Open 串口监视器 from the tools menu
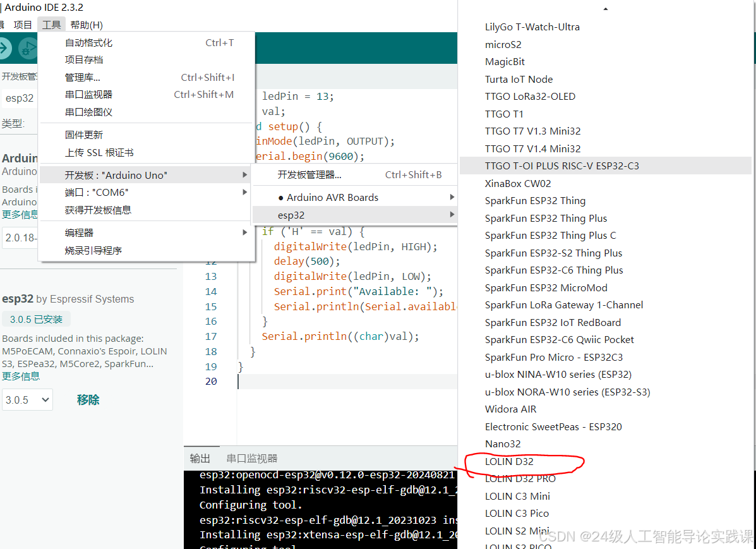The height and width of the screenshot is (549, 756). [147, 95]
